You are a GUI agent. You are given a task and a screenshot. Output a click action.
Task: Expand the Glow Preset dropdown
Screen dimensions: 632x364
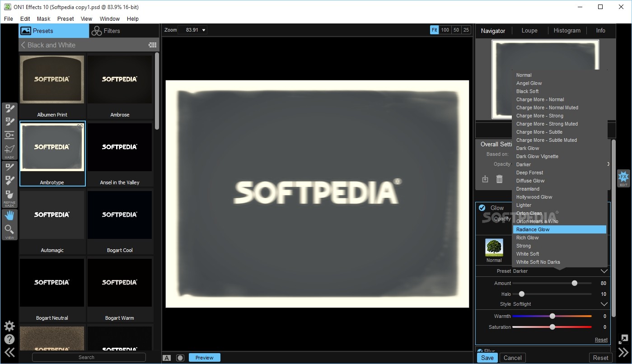(x=604, y=271)
